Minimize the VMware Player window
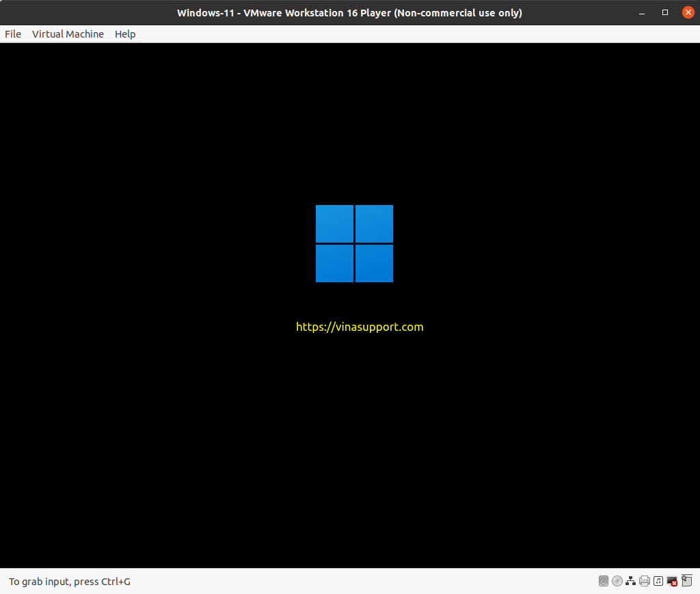 (642, 13)
